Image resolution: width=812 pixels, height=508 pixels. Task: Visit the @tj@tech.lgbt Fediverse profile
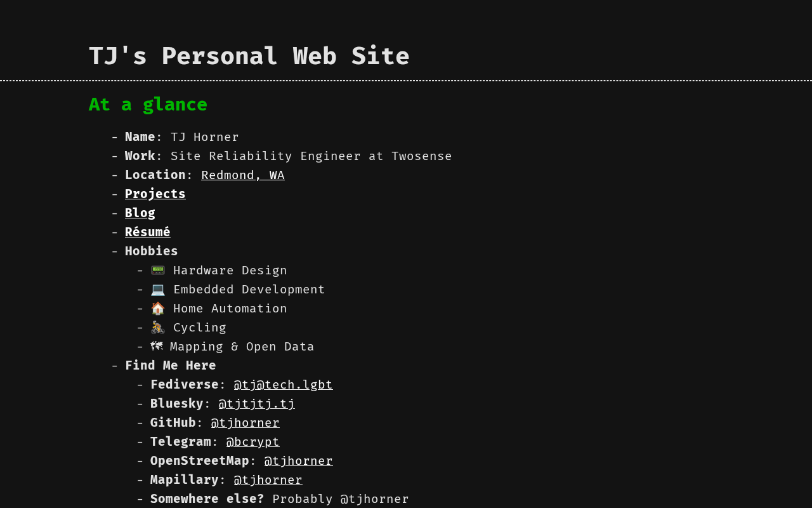(x=283, y=385)
